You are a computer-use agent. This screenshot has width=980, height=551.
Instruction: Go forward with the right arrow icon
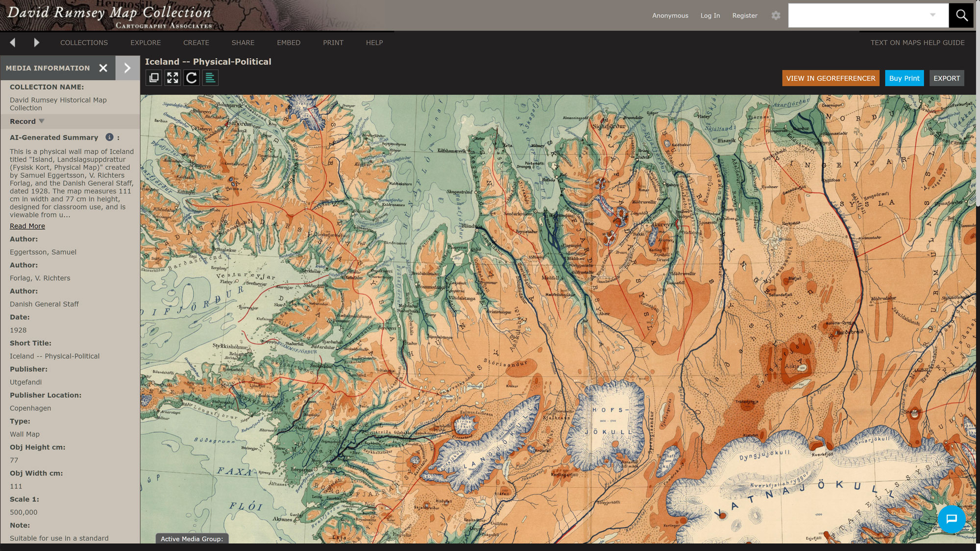tap(37, 43)
